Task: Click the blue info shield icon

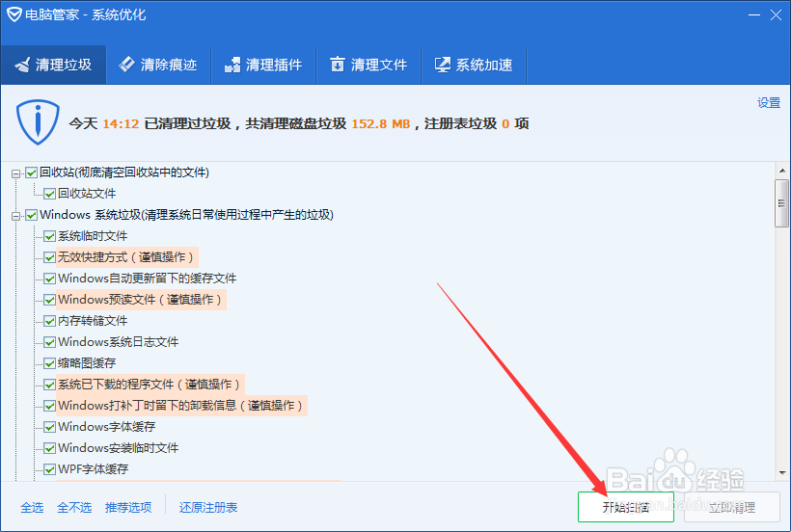Action: pos(38,122)
